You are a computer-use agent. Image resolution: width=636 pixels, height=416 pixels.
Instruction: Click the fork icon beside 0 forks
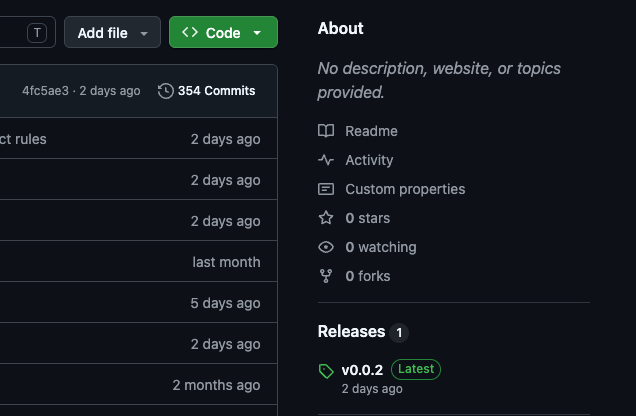[326, 276]
